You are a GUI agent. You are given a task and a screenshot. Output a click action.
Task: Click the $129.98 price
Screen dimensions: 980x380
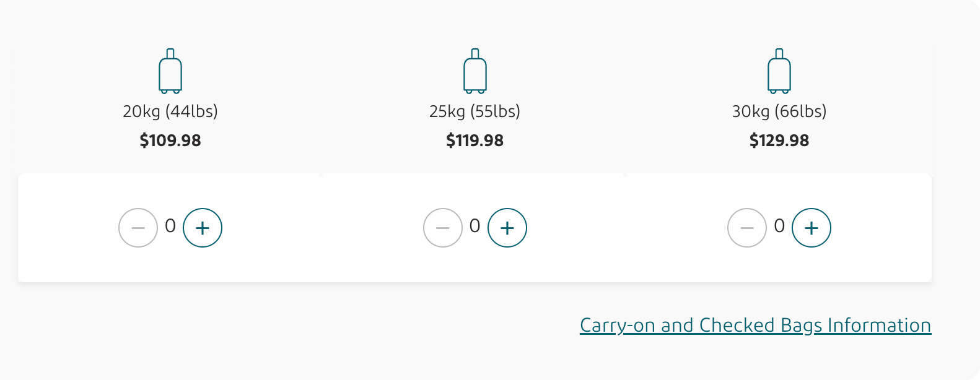coord(779,140)
